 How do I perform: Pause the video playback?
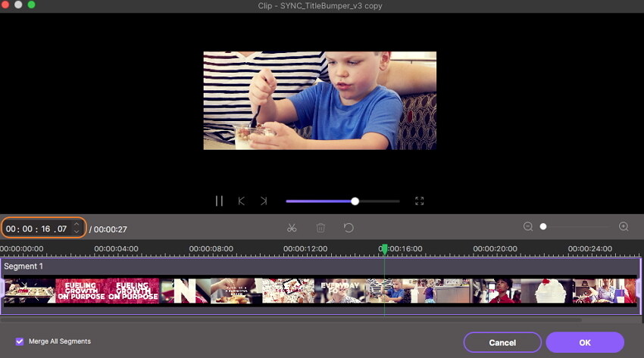(219, 201)
